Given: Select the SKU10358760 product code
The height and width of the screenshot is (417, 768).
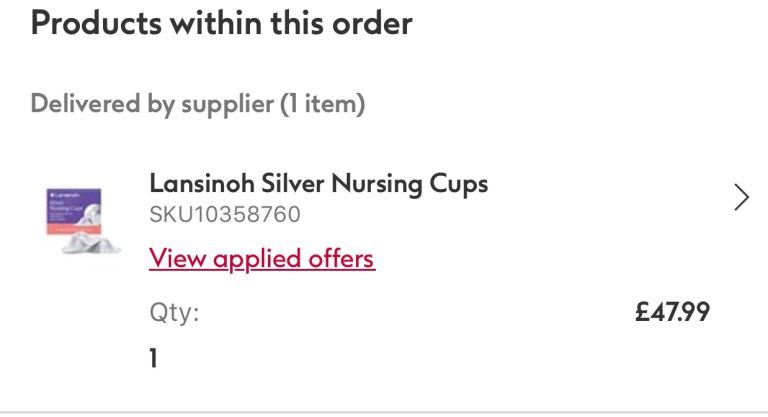Looking at the screenshot, I should click(224, 214).
